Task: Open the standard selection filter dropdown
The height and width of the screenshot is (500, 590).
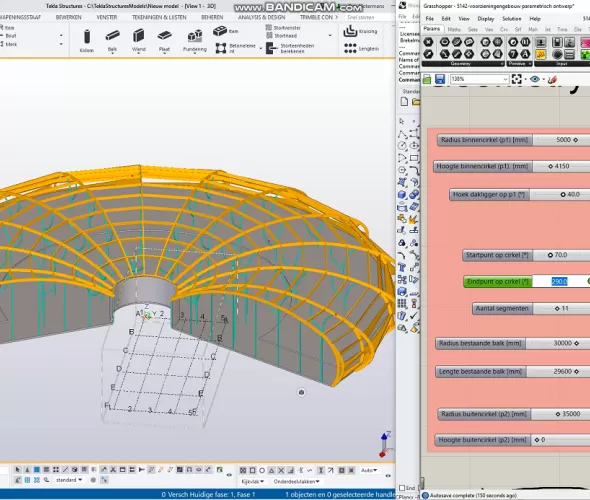Action: [68, 480]
